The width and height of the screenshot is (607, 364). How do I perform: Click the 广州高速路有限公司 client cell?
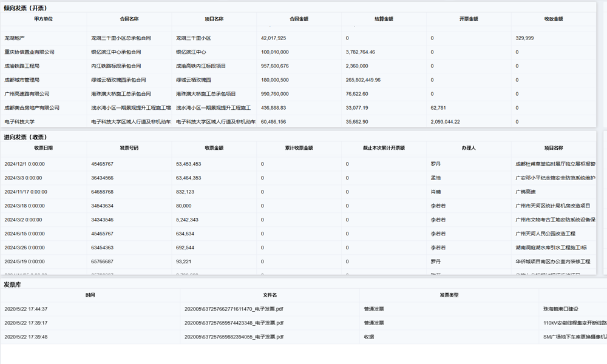27,94
